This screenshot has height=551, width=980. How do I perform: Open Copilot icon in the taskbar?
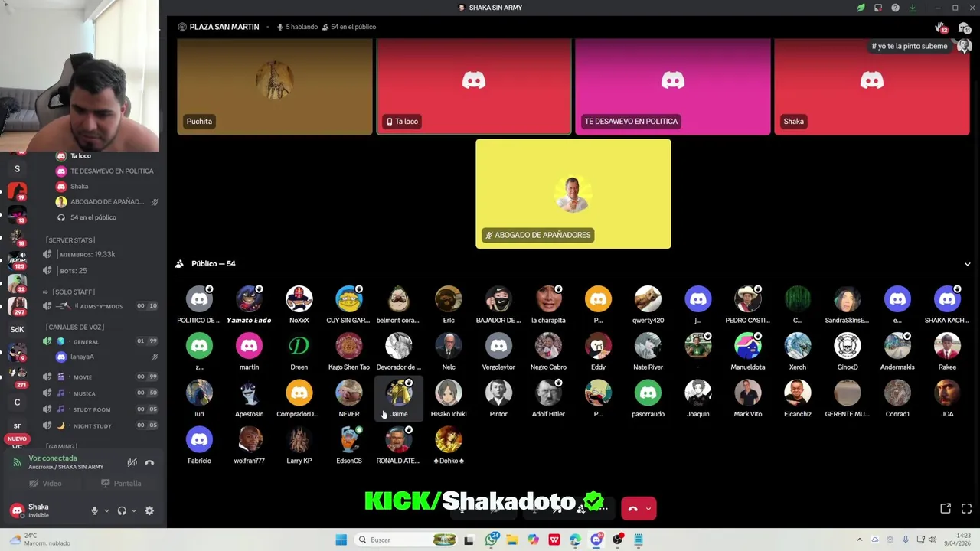pyautogui.click(x=533, y=540)
